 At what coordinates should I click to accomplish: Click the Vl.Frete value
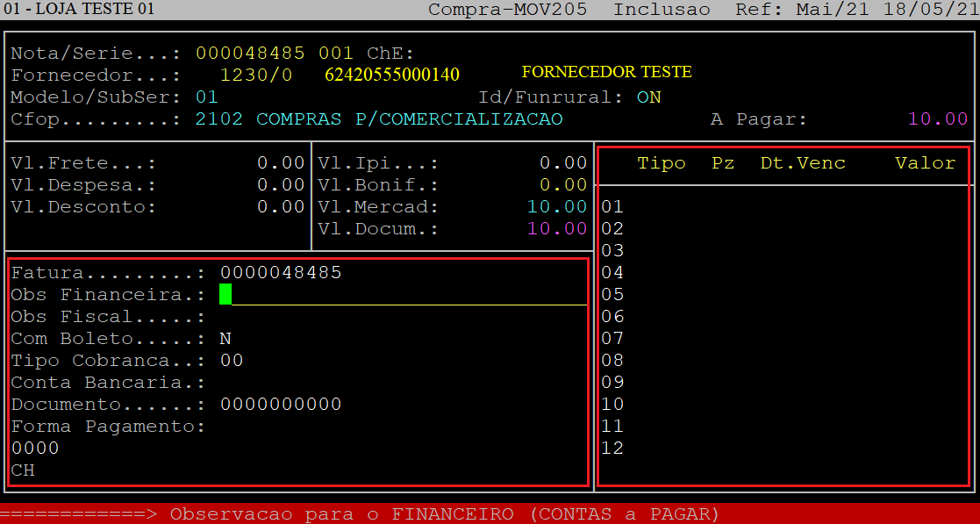coord(281,163)
